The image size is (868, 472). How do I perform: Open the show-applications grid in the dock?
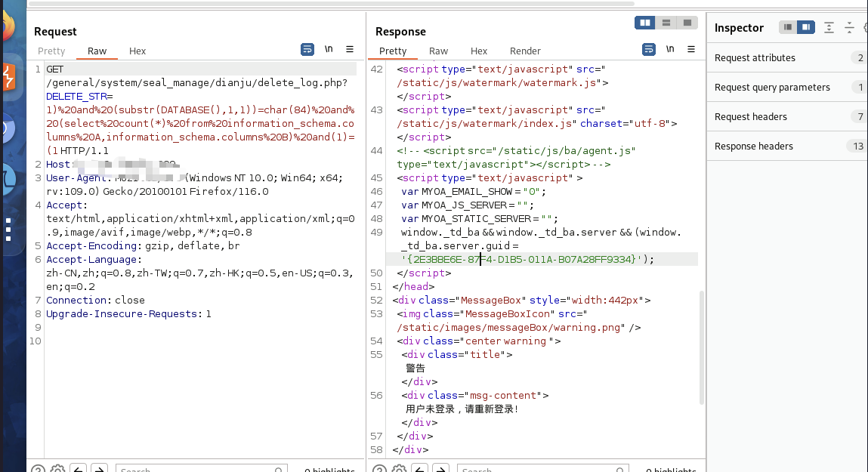[8, 229]
